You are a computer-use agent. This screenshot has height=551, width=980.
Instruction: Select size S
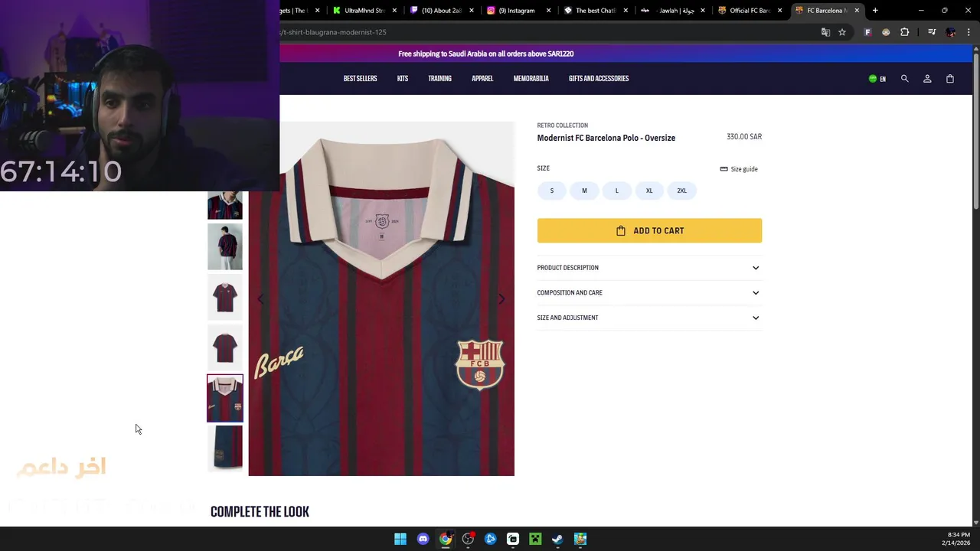tap(551, 191)
